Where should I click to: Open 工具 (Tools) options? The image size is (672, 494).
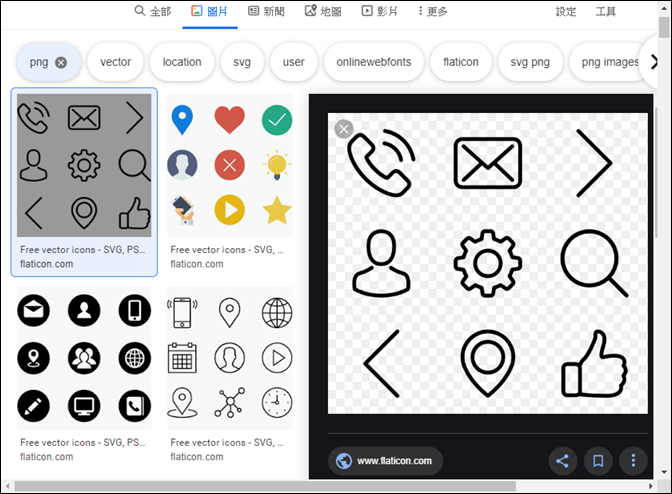click(606, 12)
